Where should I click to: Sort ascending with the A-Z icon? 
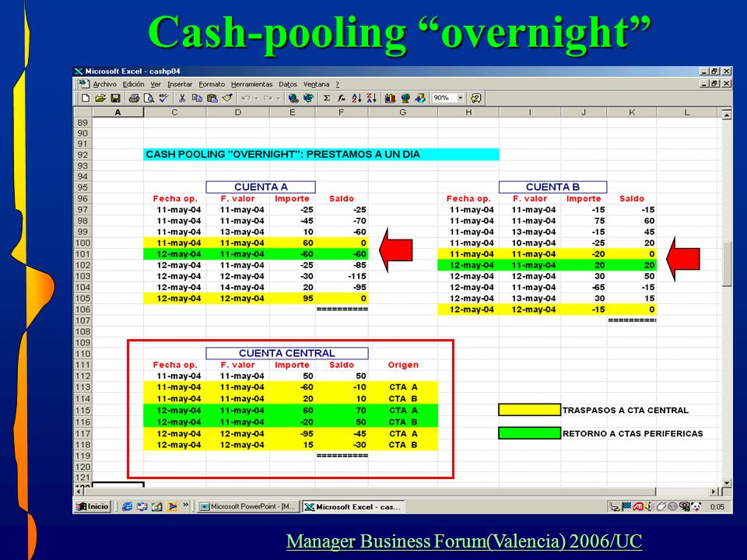pos(356,98)
